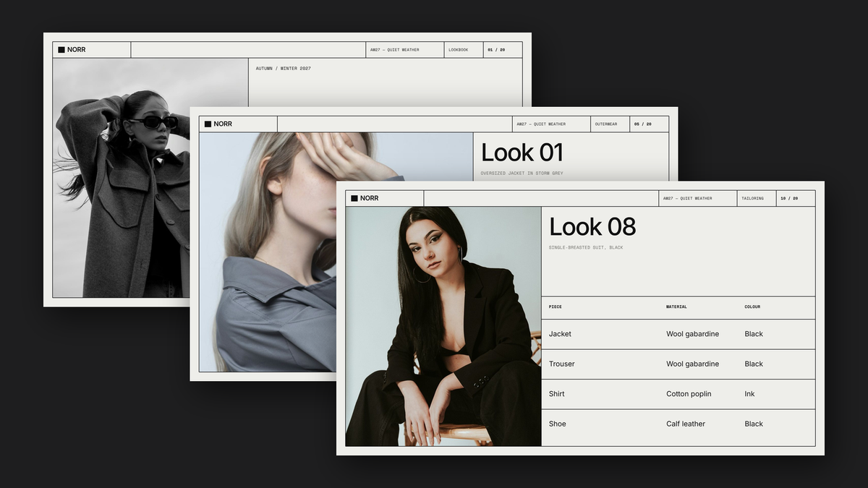
Task: Click the '10 / 20' page number
Action: click(x=790, y=198)
